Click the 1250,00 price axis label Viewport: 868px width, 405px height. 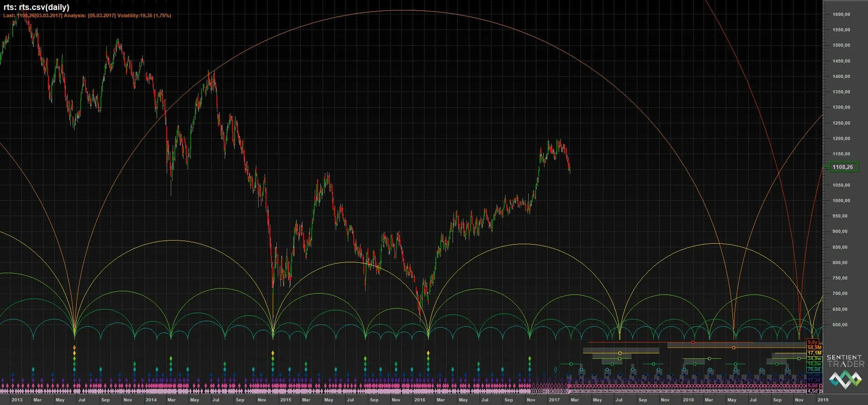[841, 123]
